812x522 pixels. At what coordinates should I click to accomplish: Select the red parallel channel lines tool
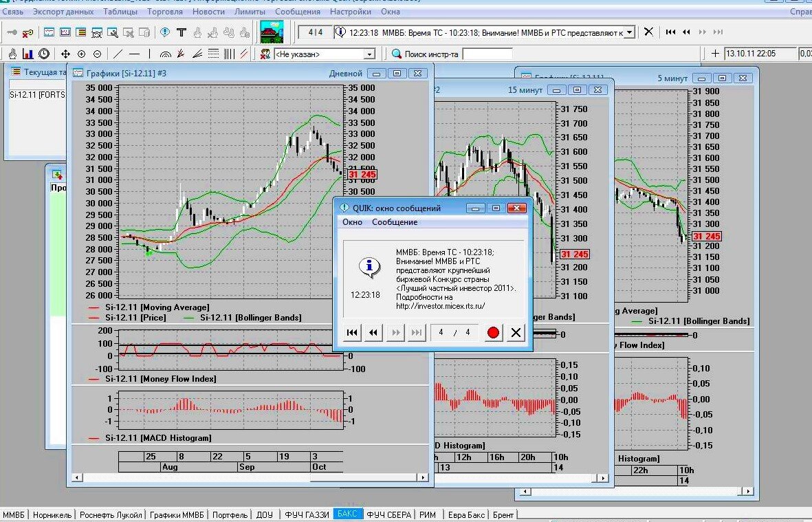coord(244,54)
